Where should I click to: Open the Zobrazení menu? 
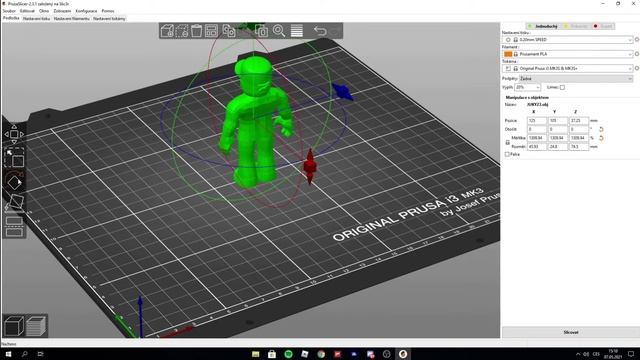[62, 11]
